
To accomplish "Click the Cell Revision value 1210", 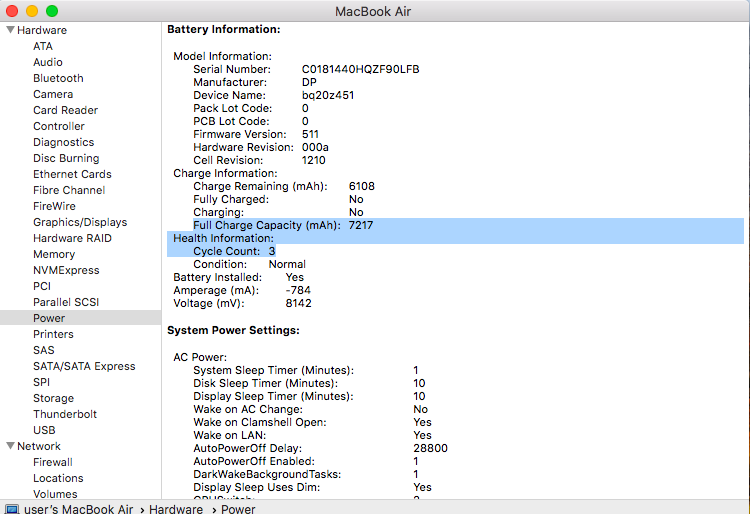I will pyautogui.click(x=313, y=160).
